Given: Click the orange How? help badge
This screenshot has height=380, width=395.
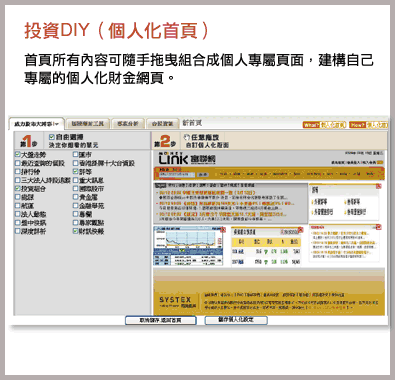Looking at the screenshot, I should pos(358,125).
